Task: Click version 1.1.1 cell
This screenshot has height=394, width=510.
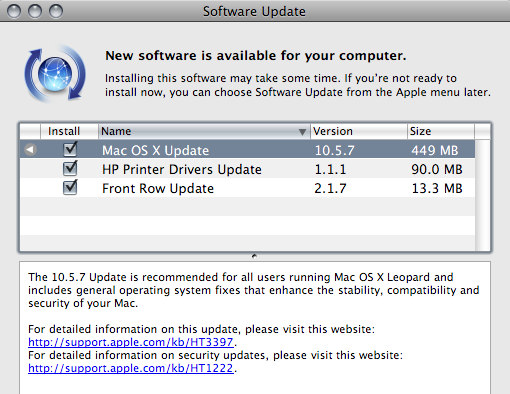Action: (330, 169)
